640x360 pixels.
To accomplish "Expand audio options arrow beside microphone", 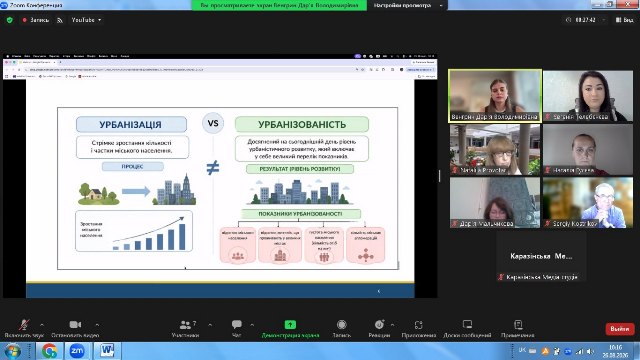I will tap(42, 325).
